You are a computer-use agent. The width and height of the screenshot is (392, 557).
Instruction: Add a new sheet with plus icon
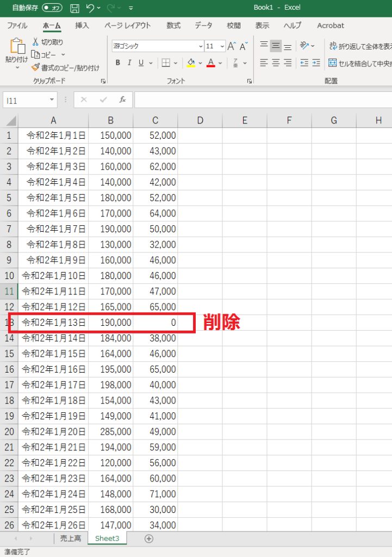(148, 539)
